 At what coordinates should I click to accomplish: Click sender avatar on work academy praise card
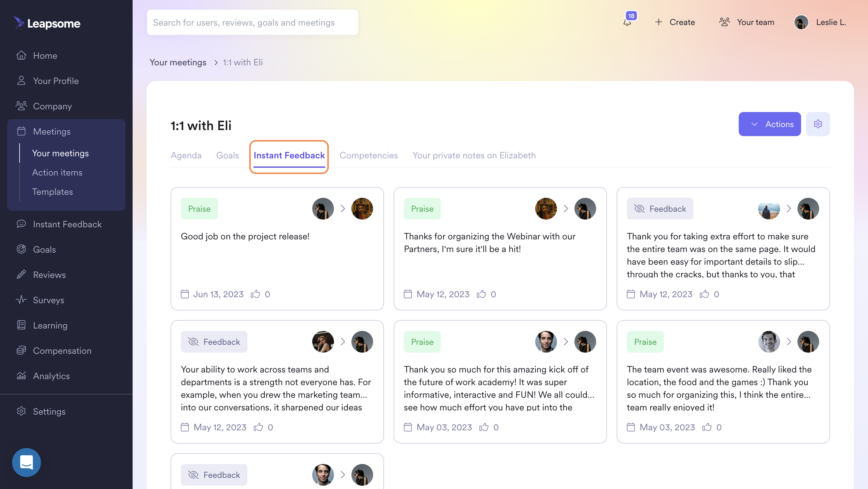point(546,341)
